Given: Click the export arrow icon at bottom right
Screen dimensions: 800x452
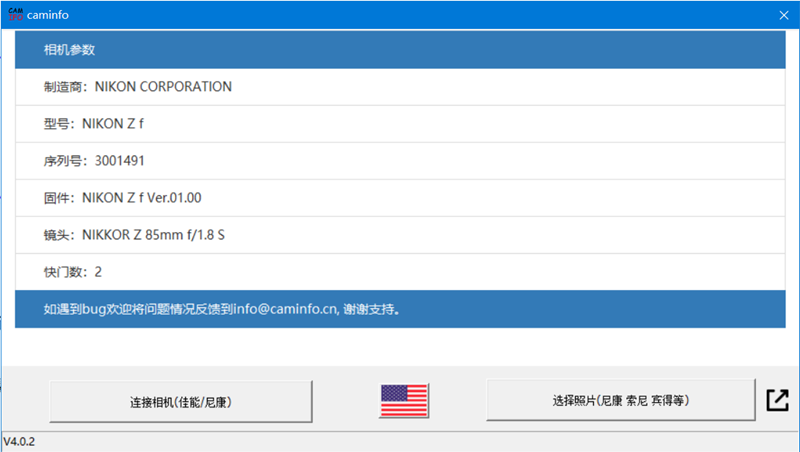Looking at the screenshot, I should 777,400.
